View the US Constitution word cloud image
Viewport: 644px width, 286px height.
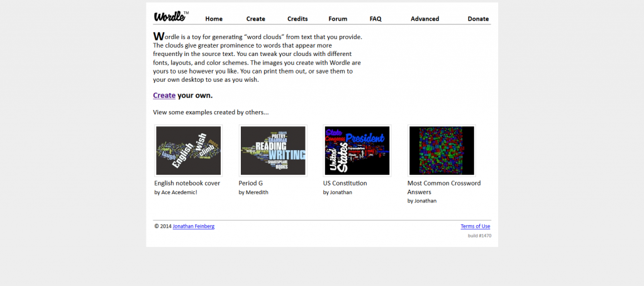click(357, 150)
